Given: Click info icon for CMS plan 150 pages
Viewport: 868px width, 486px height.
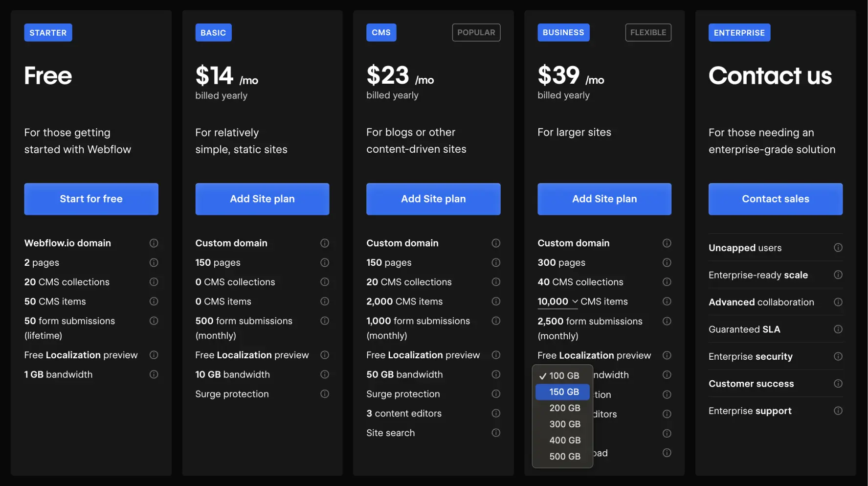Looking at the screenshot, I should (x=496, y=262).
